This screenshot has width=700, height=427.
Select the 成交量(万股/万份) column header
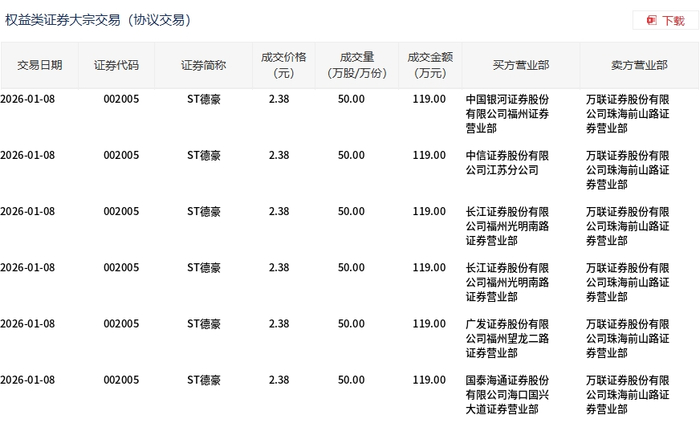(x=357, y=65)
